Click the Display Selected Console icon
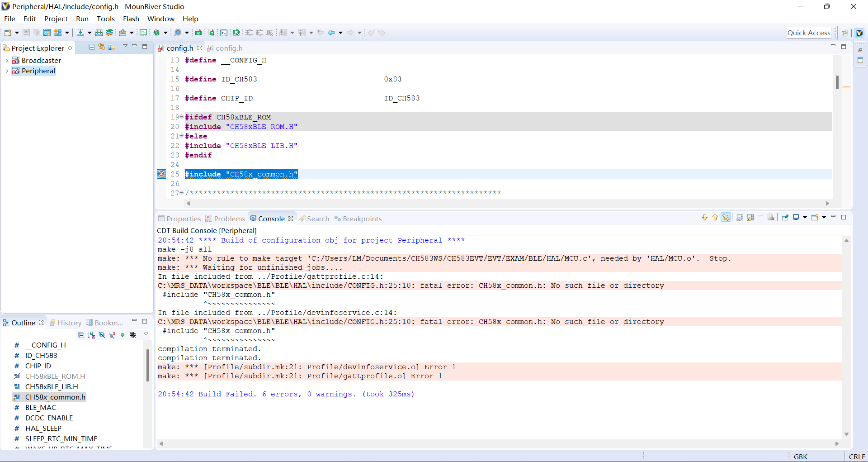The width and height of the screenshot is (868, 462). 796,218
